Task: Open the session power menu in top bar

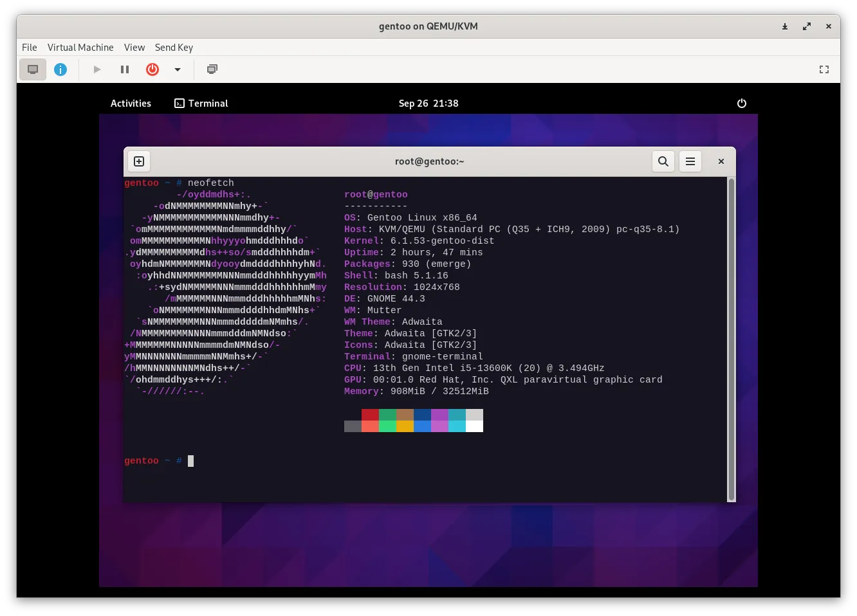Action: pyautogui.click(x=742, y=103)
